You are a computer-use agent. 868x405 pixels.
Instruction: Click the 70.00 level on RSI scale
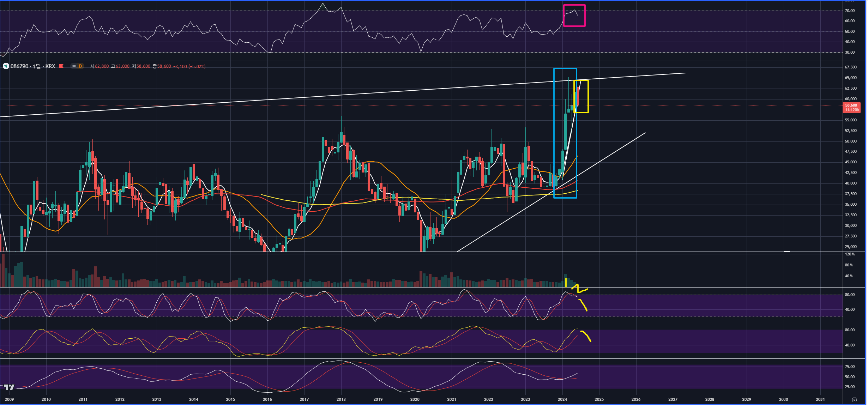point(850,11)
